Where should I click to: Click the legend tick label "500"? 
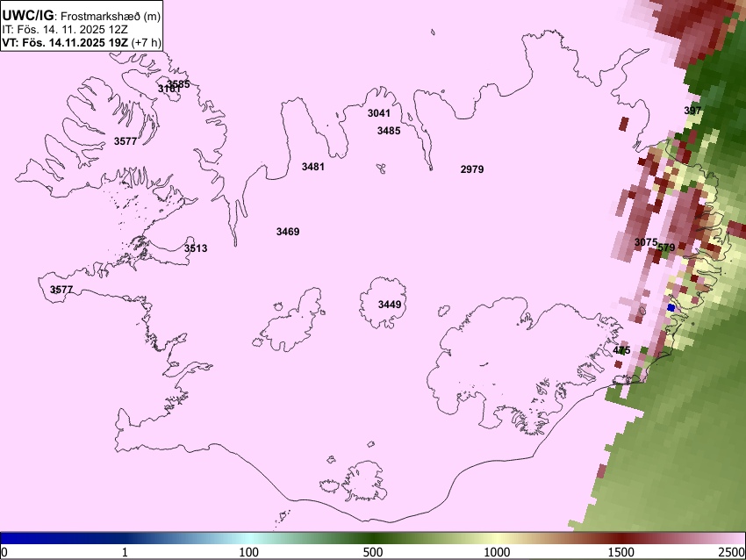point(372,552)
